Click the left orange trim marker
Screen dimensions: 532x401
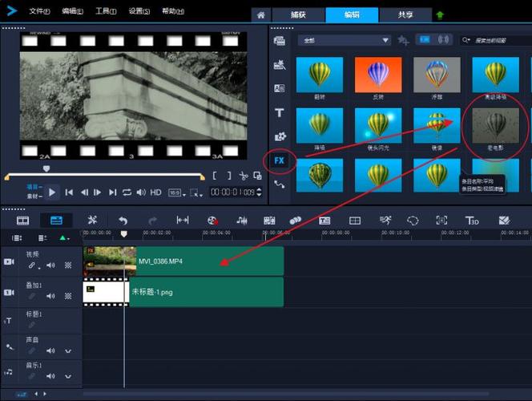pos(6,177)
